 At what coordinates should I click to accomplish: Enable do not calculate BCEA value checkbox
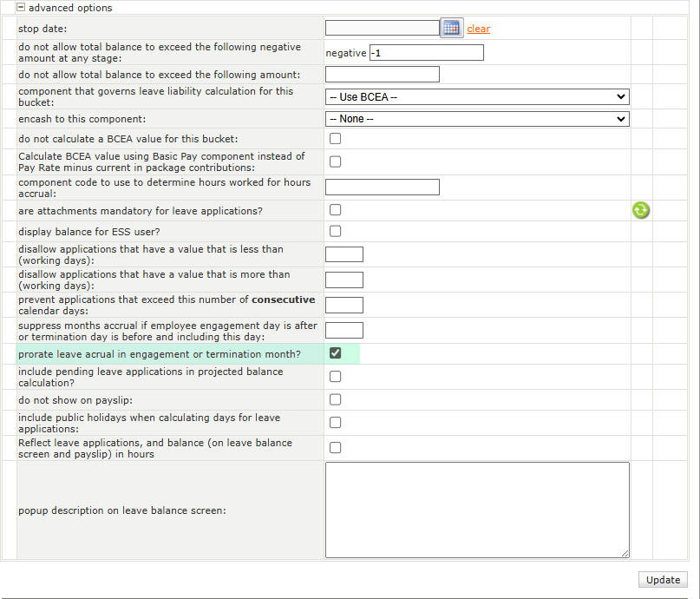336,139
